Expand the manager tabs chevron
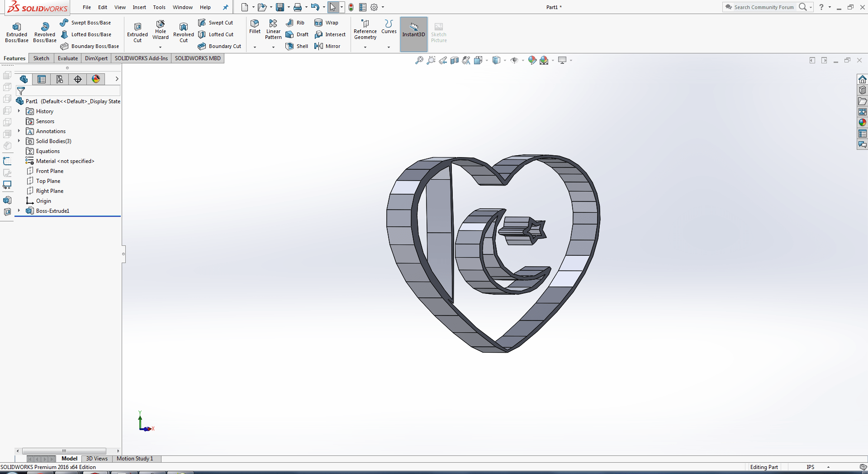 (x=117, y=79)
